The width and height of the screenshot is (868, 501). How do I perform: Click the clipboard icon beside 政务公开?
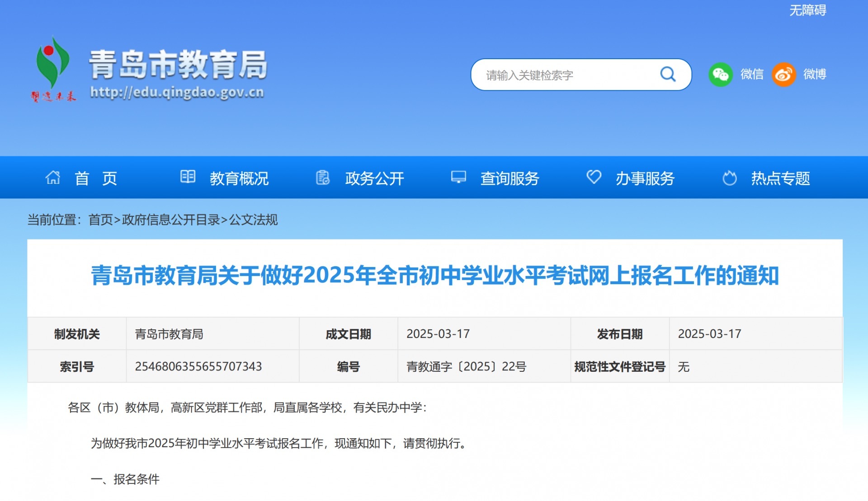click(323, 178)
